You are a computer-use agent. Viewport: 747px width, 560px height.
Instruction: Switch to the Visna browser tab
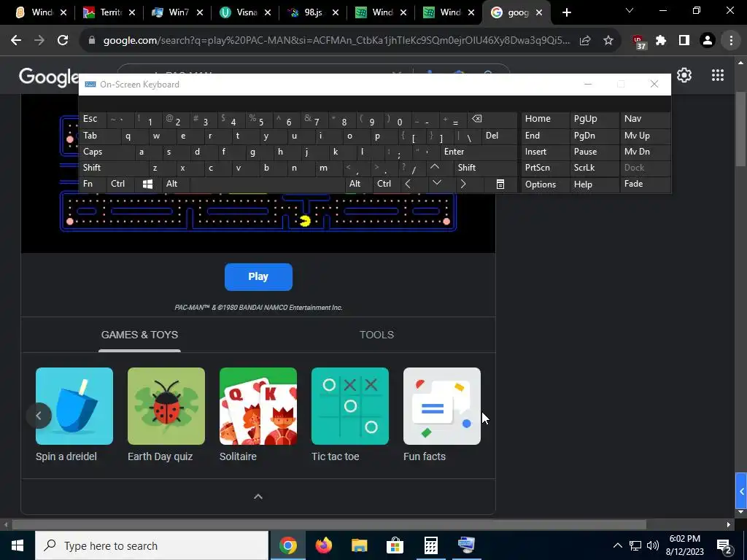click(x=245, y=12)
